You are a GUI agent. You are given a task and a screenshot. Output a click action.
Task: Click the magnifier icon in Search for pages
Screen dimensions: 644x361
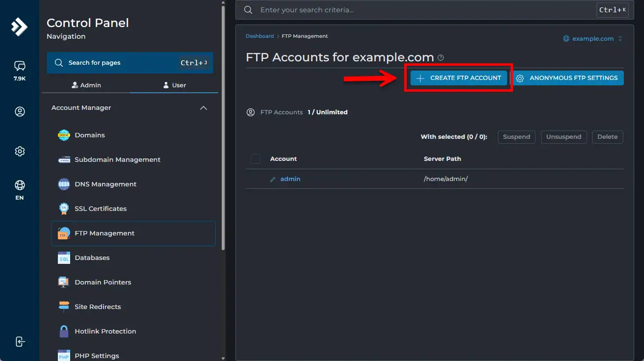[59, 63]
